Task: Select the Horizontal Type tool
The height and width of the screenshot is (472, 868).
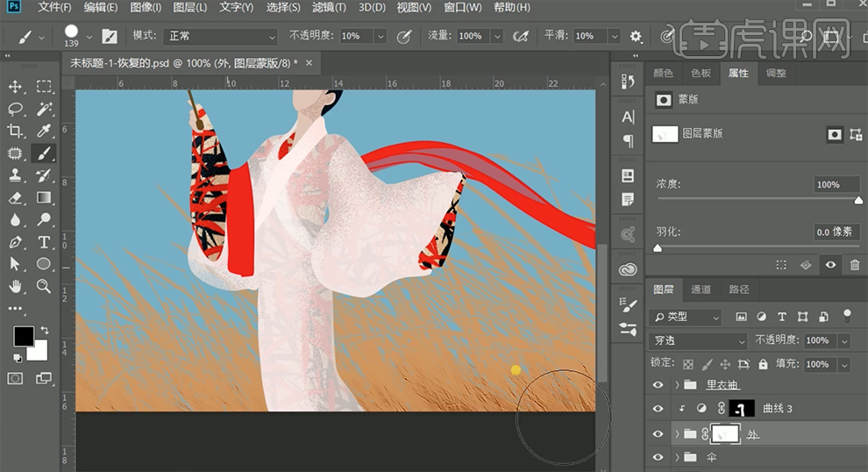Action: tap(44, 242)
